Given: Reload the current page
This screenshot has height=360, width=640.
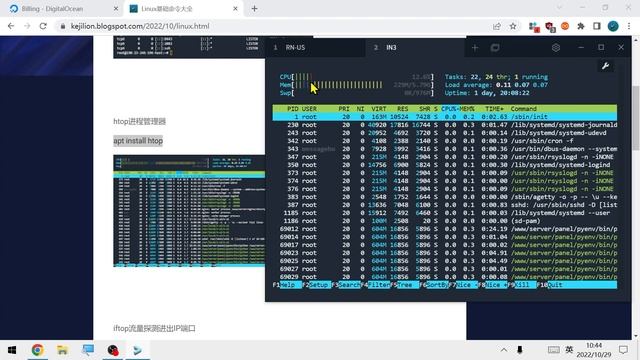Looking at the screenshot, I should (43, 26).
